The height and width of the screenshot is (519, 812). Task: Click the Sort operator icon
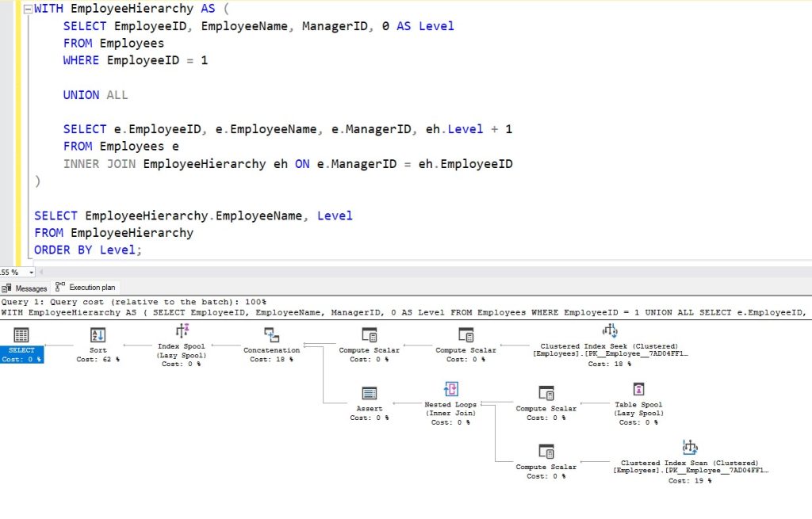[x=98, y=335]
